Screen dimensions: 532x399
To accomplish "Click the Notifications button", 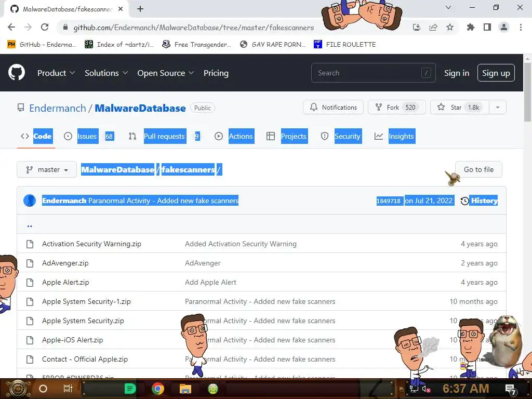I will (333, 108).
